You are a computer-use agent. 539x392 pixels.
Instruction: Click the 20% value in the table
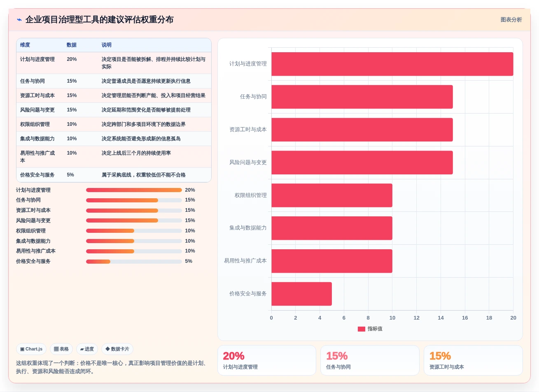click(x=72, y=59)
